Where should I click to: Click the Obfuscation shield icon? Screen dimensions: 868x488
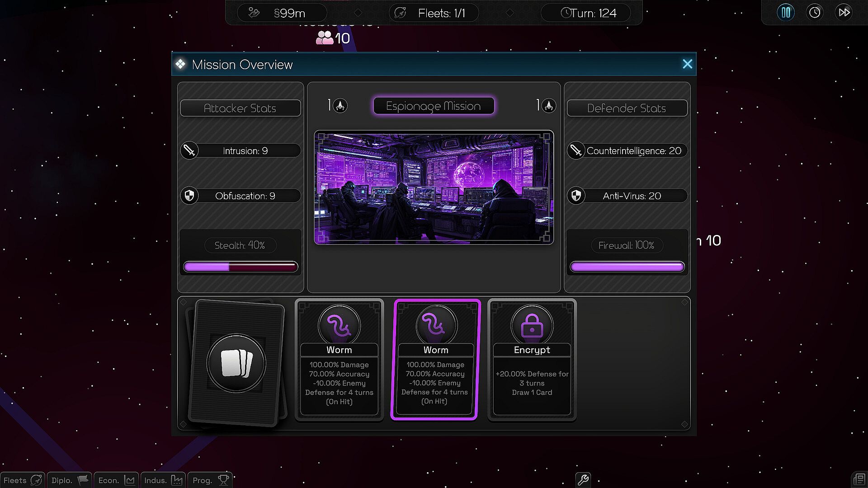(189, 196)
